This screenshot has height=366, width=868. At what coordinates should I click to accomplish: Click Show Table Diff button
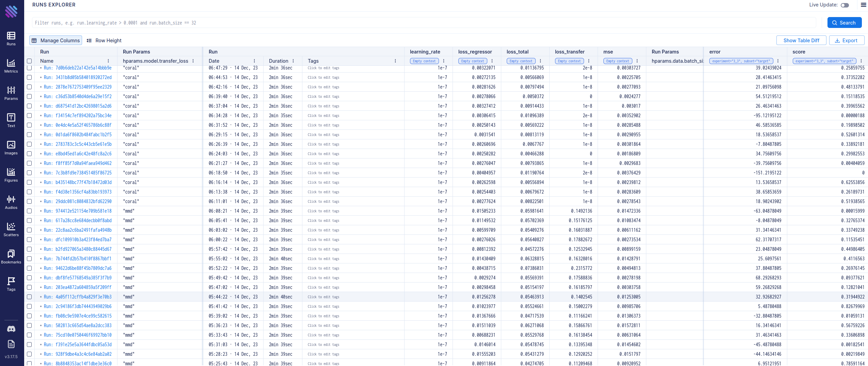tap(801, 41)
